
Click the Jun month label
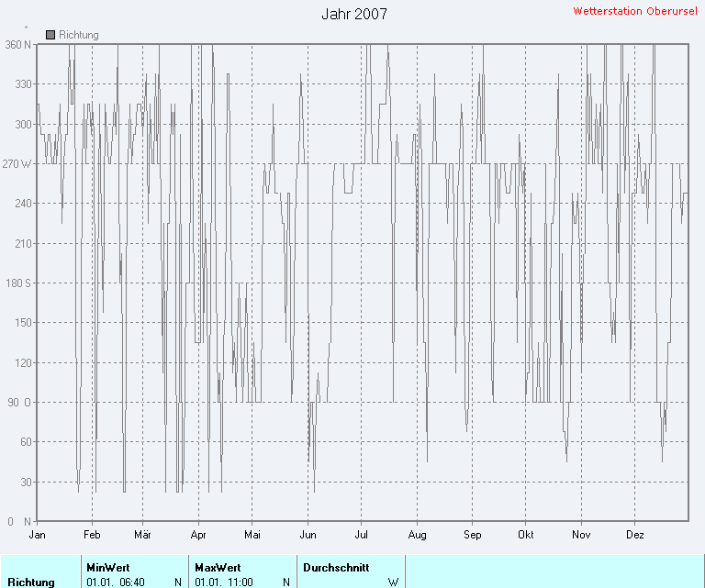coord(308,535)
